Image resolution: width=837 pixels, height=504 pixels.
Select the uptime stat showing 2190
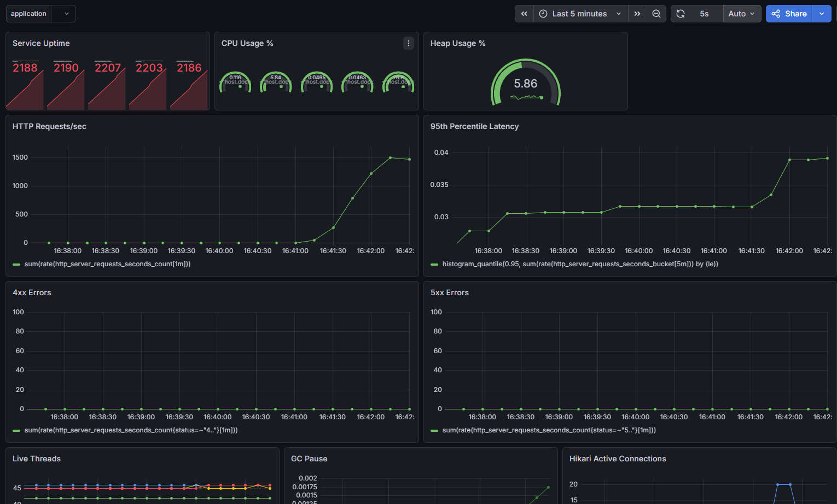tap(66, 68)
